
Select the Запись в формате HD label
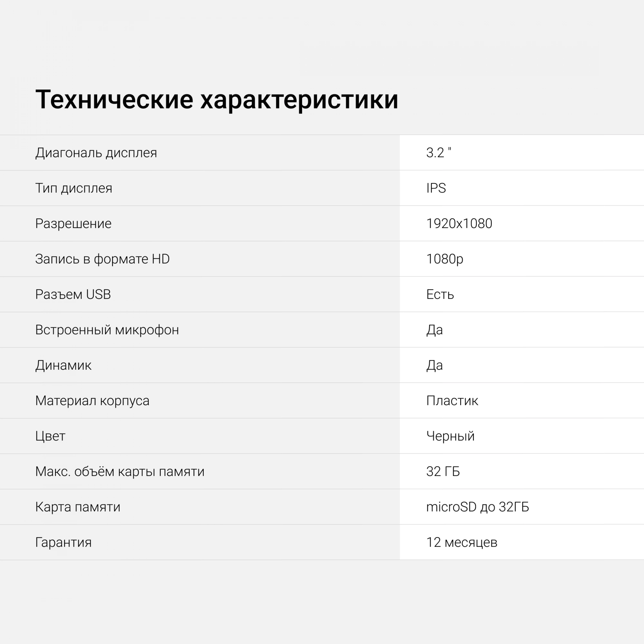point(102,259)
